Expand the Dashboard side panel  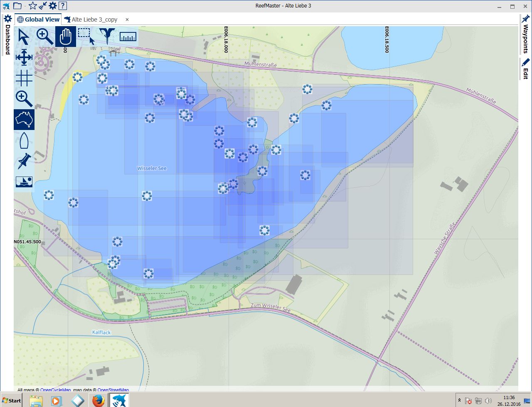7,35
